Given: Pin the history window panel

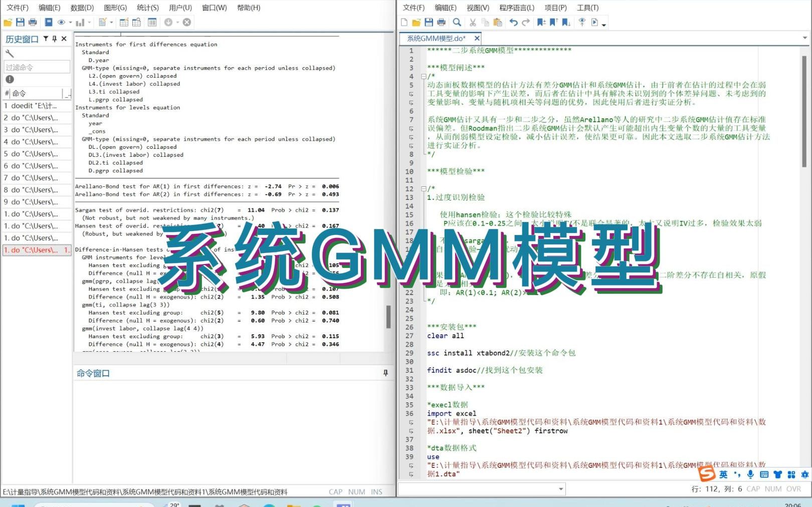Looking at the screenshot, I should 55,39.
